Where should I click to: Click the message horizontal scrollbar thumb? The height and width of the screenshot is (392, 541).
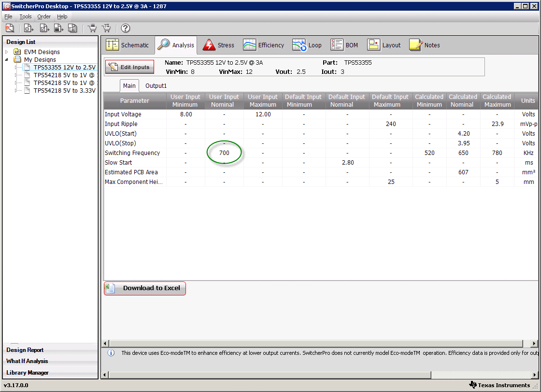coord(270,375)
